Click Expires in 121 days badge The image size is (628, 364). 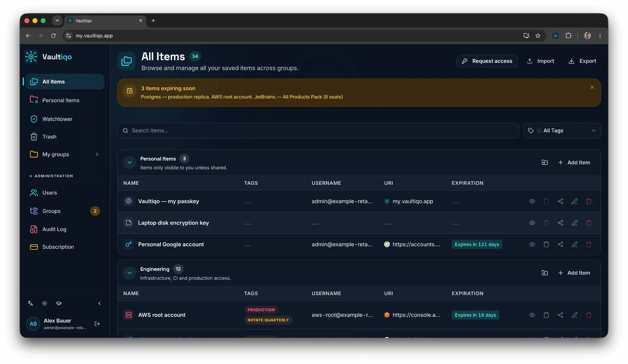click(477, 244)
